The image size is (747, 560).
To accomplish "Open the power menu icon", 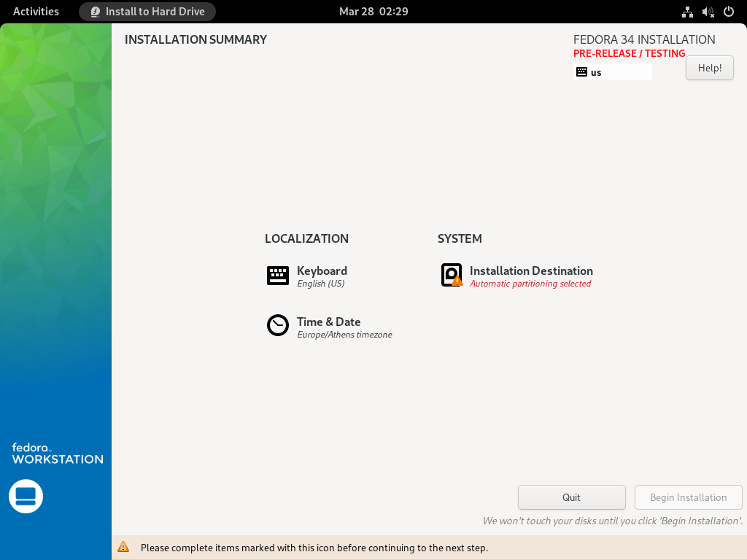I will click(728, 12).
